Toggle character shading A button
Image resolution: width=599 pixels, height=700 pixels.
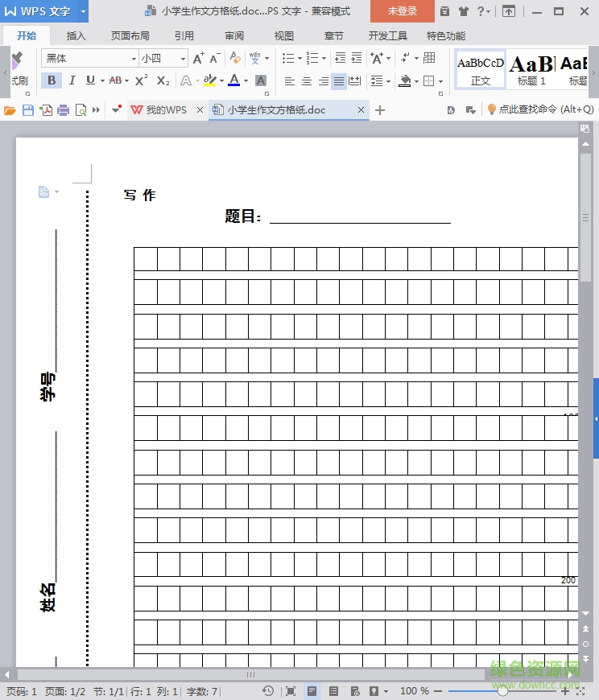pos(261,80)
